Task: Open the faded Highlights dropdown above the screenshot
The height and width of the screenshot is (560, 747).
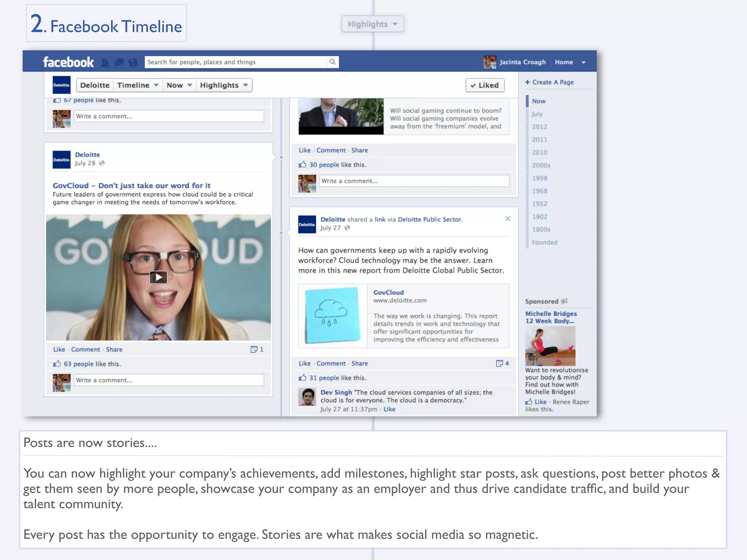Action: (372, 24)
